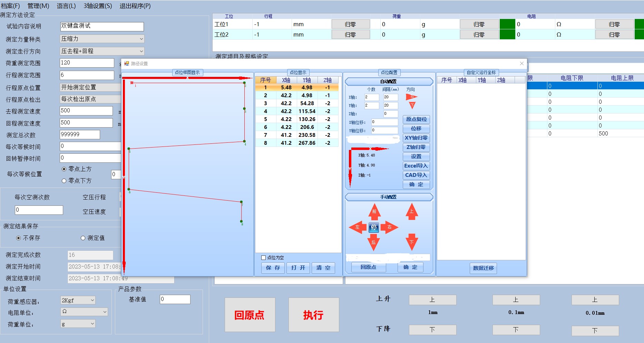Click the Z轴归零 button

416,147
